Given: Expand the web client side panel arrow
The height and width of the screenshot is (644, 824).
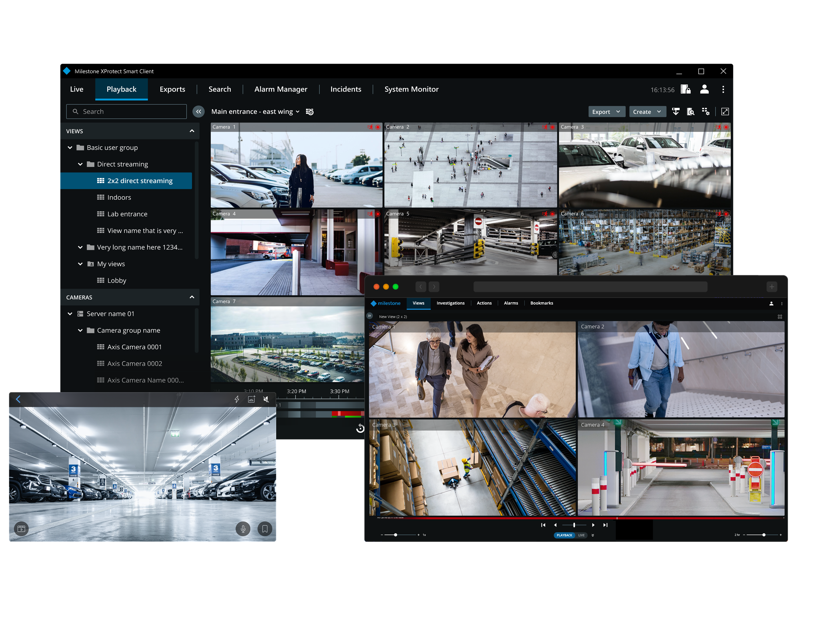Looking at the screenshot, I should click(x=369, y=316).
